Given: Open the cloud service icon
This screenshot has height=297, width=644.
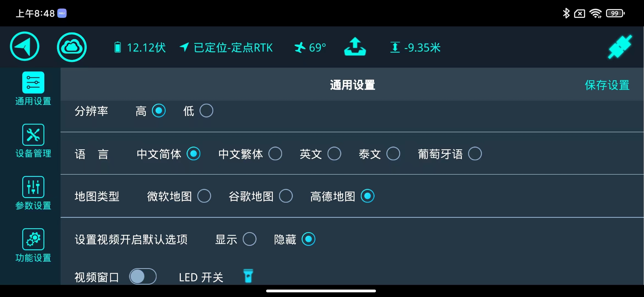Looking at the screenshot, I should [72, 47].
